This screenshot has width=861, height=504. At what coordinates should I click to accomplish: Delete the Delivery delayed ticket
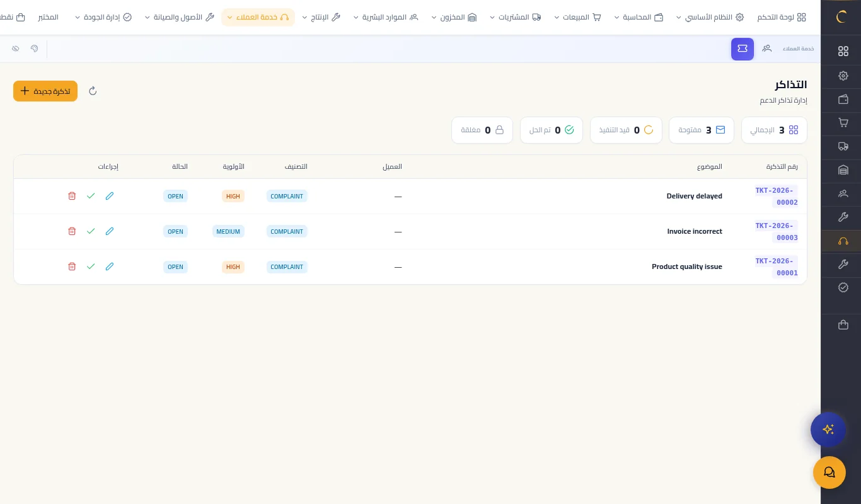tap(72, 196)
